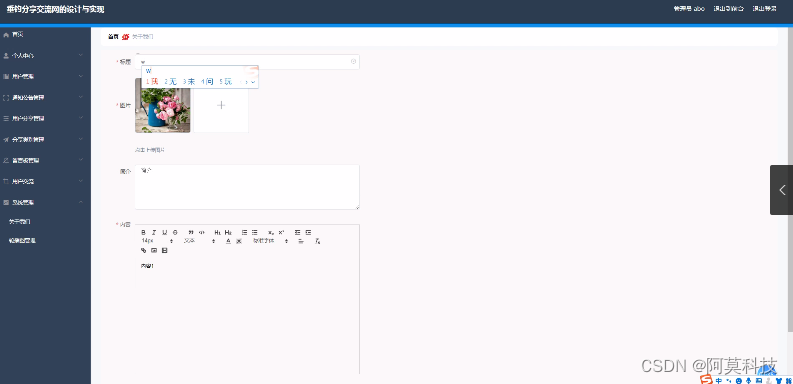This screenshot has width=793, height=384.
Task: Click the site title in the header bar
Action: click(x=56, y=10)
